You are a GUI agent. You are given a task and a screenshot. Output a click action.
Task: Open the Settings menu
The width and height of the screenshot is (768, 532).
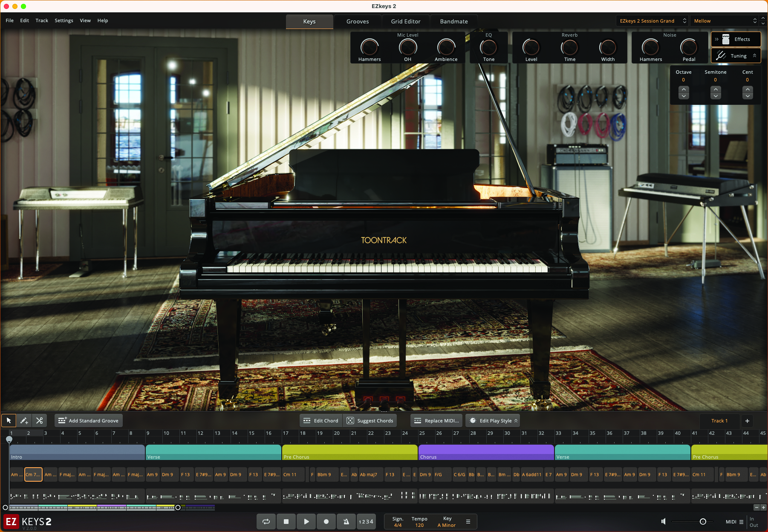(64, 20)
